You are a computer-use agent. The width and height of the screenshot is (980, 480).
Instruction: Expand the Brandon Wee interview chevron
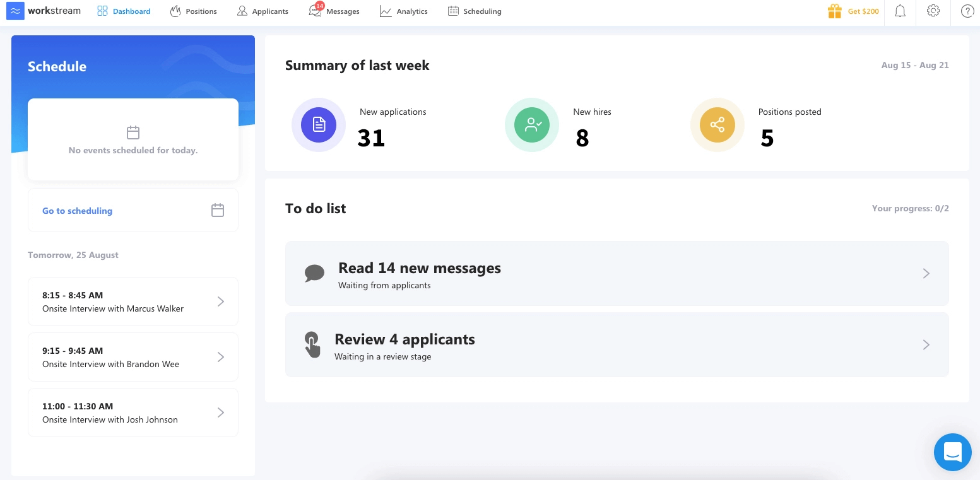click(x=221, y=357)
